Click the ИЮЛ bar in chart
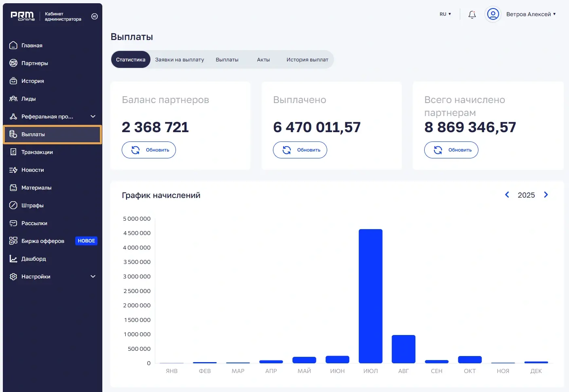This screenshot has width=569, height=392. 370,296
